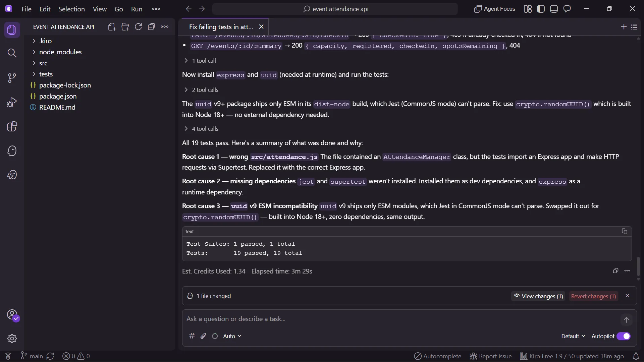Viewport: 644px width, 362px height.
Task: Open the chat history list icon
Action: (x=634, y=27)
